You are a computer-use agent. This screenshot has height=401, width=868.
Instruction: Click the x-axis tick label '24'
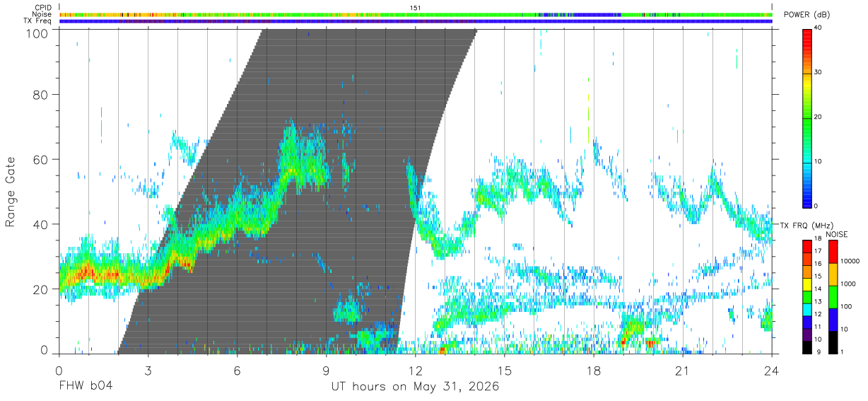pyautogui.click(x=772, y=370)
